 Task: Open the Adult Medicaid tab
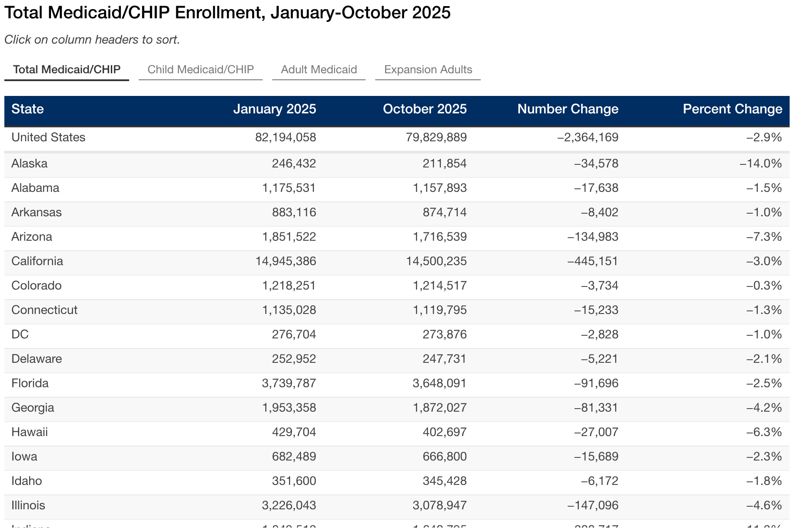[x=319, y=70]
